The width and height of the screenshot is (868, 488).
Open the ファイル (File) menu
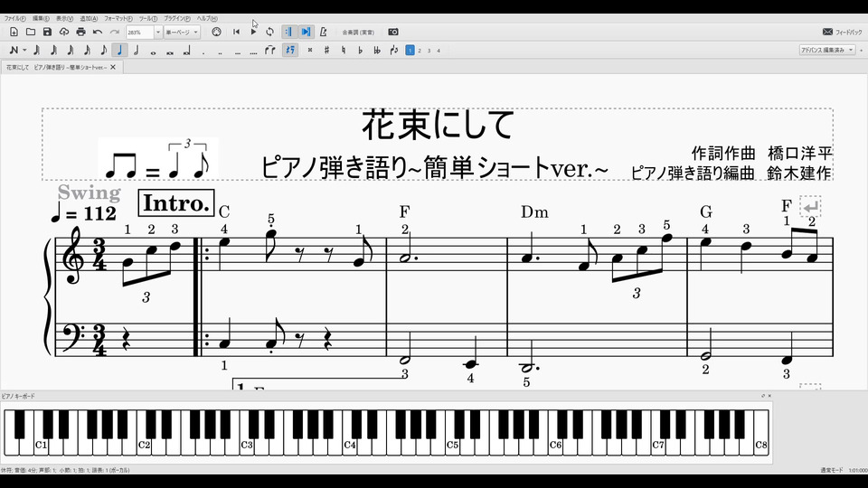(x=15, y=18)
